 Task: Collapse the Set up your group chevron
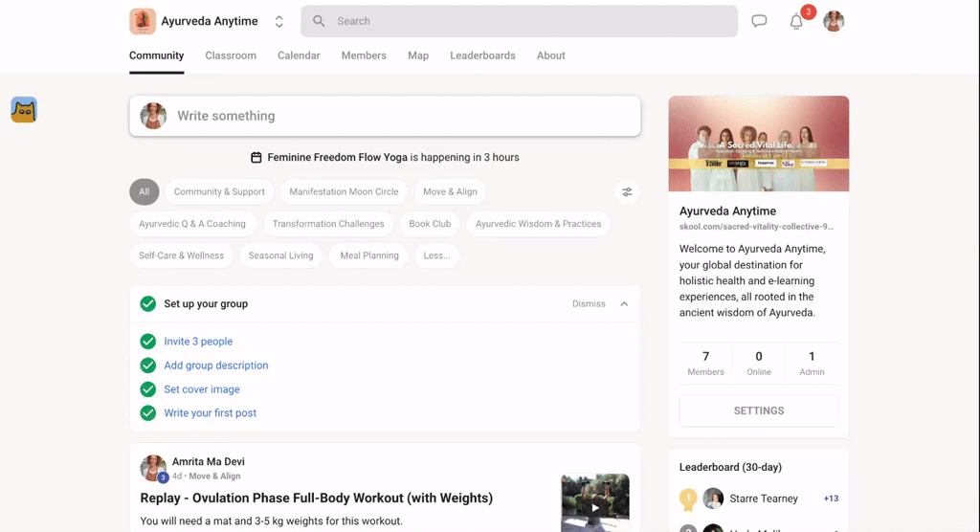coord(624,304)
